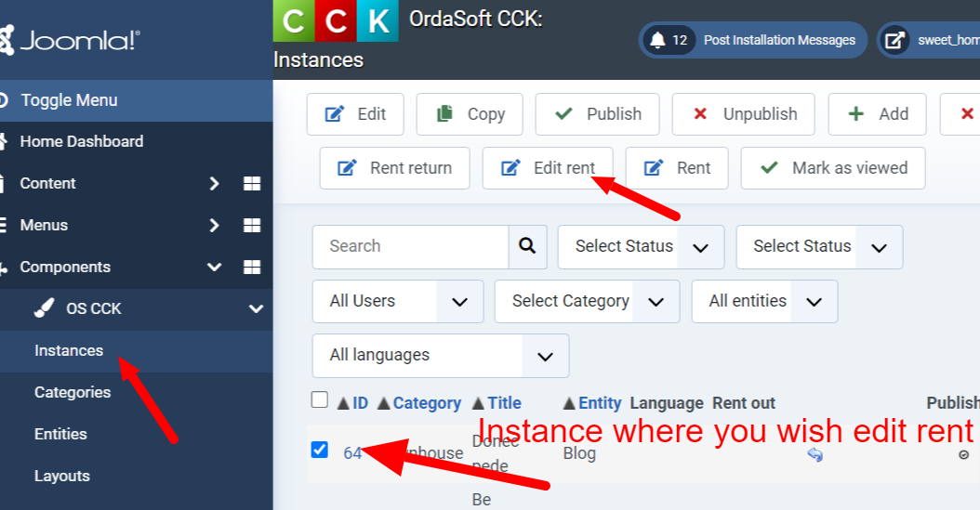Click the OrdaSoft CCK logo
Screen dimensions: 980x510
(x=336, y=20)
